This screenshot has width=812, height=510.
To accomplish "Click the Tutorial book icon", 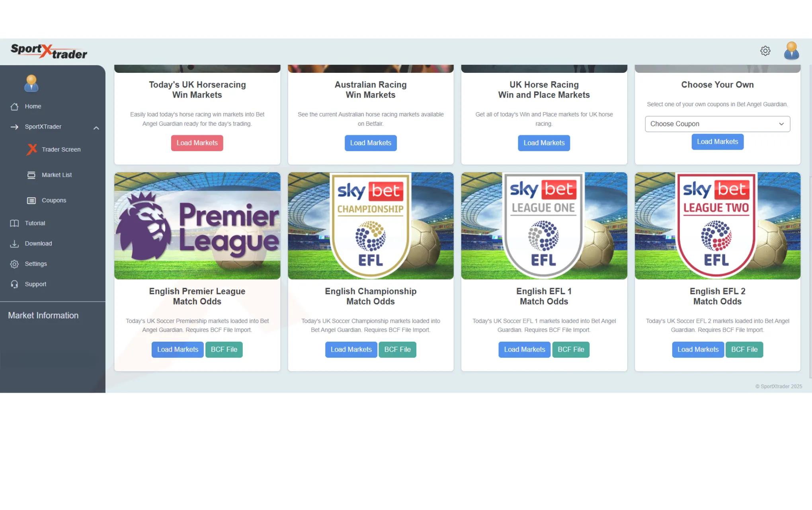I will click(14, 223).
